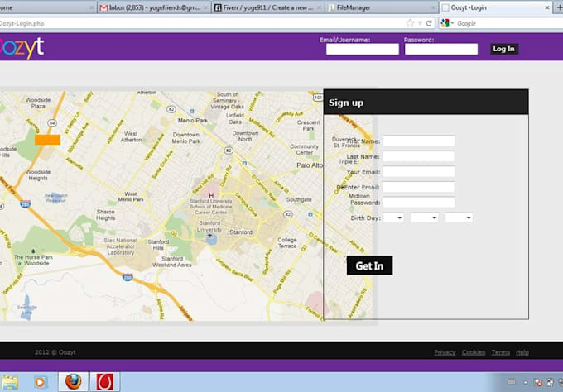Open File Explorer from the taskbar

(10, 382)
